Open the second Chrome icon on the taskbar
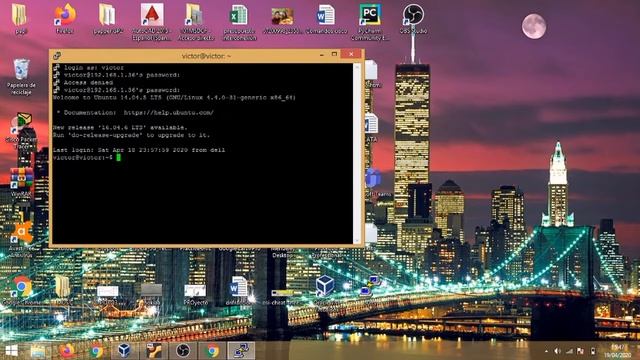The width and height of the screenshot is (640, 360). tap(212, 351)
